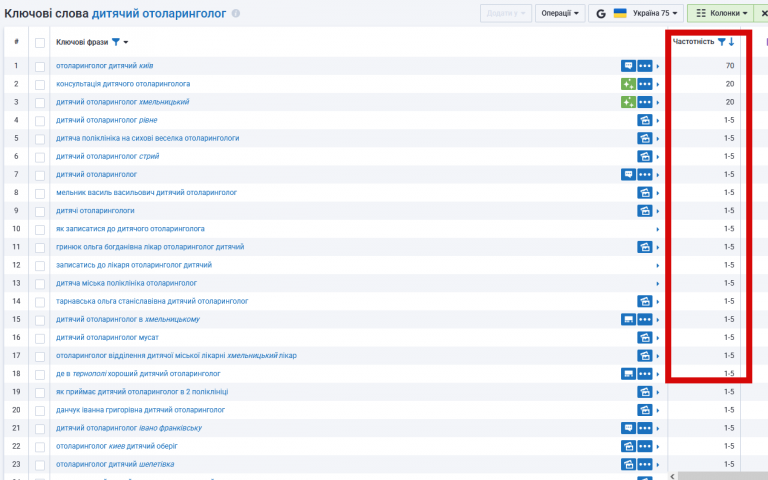This screenshot has height=480, width=768.
Task: Click image icon in row 'де в тернополі хороший'
Action: click(628, 374)
